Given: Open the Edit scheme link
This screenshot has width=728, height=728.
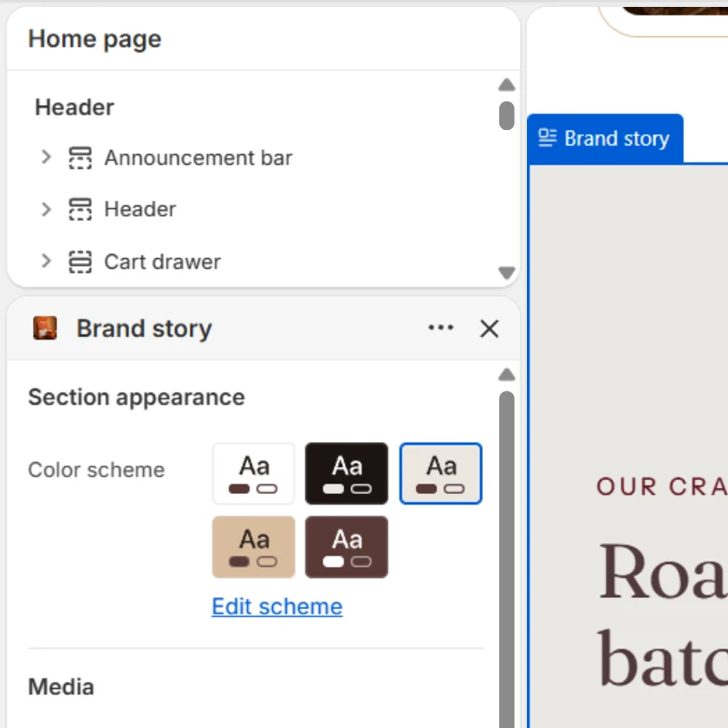Looking at the screenshot, I should [277, 607].
